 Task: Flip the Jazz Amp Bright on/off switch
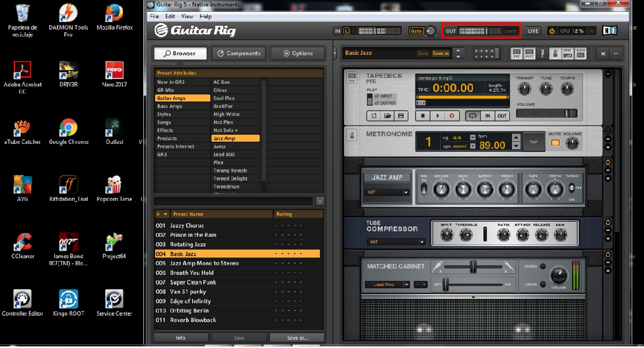coord(424,189)
